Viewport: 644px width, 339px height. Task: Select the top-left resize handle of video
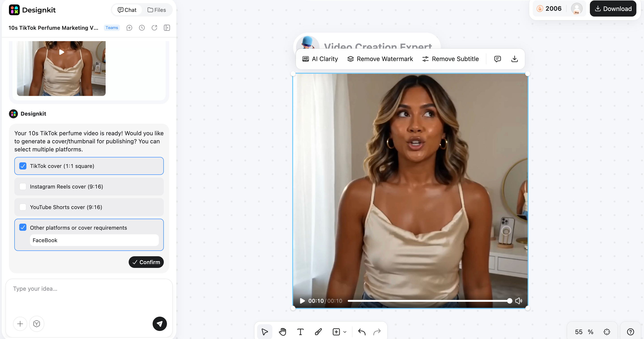point(293,74)
